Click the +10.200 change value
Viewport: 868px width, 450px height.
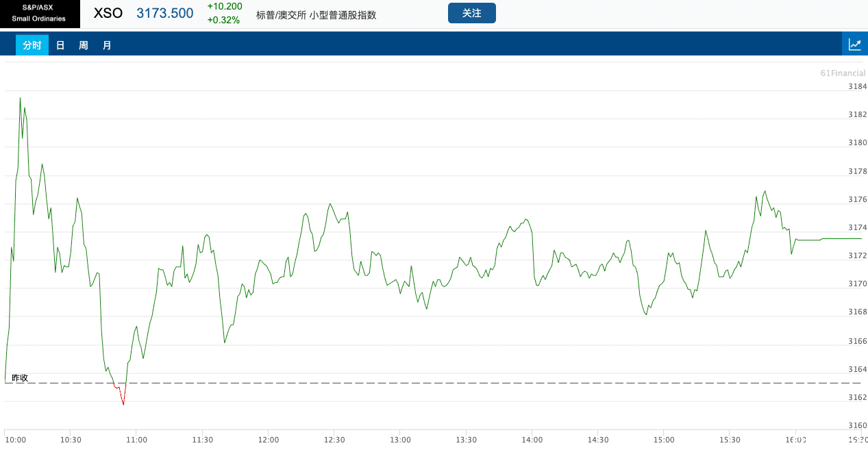tap(225, 6)
